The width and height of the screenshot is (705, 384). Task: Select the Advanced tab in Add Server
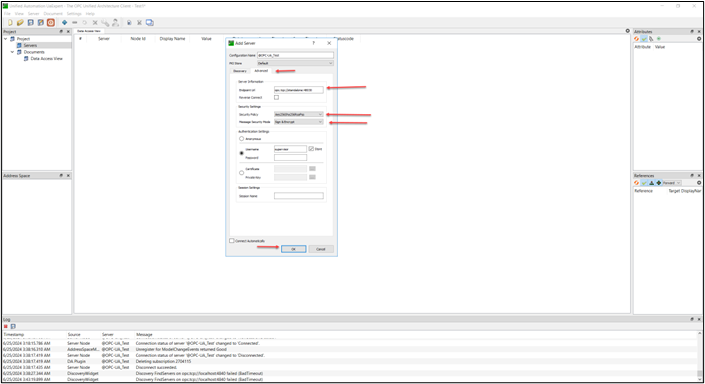point(261,71)
